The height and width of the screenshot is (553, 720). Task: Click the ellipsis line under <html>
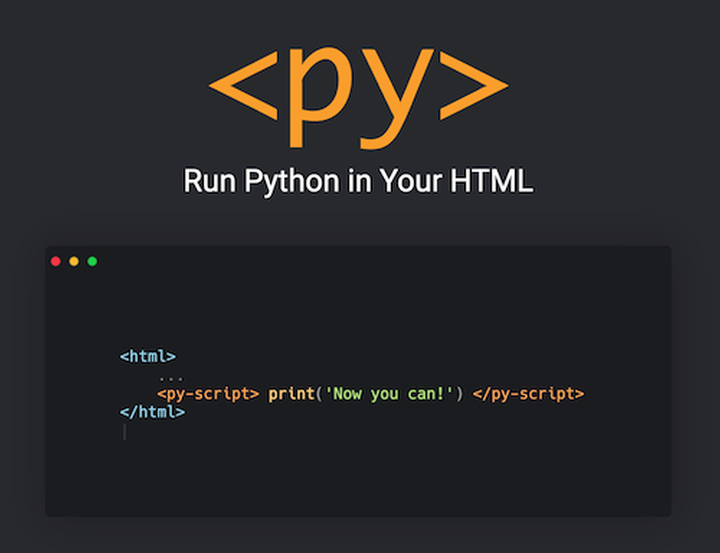pos(171,379)
